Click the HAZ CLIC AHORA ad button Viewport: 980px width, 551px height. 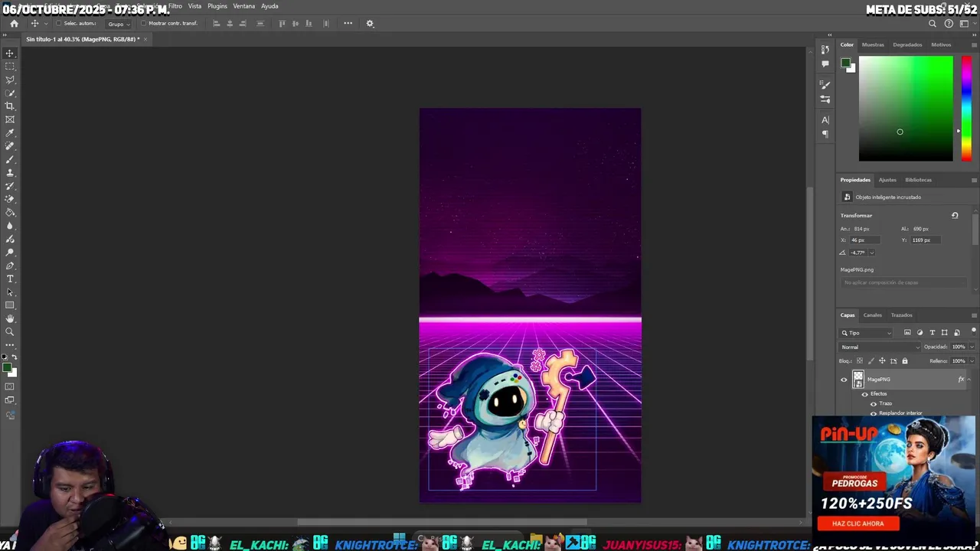(x=857, y=523)
